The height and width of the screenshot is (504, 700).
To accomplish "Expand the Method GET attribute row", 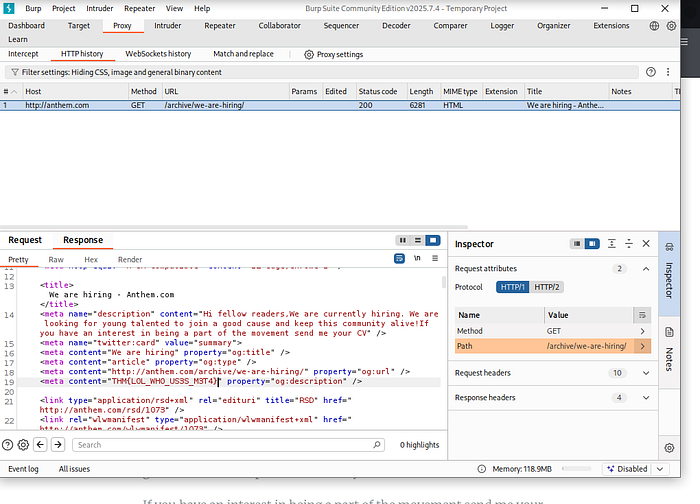I will [642, 331].
